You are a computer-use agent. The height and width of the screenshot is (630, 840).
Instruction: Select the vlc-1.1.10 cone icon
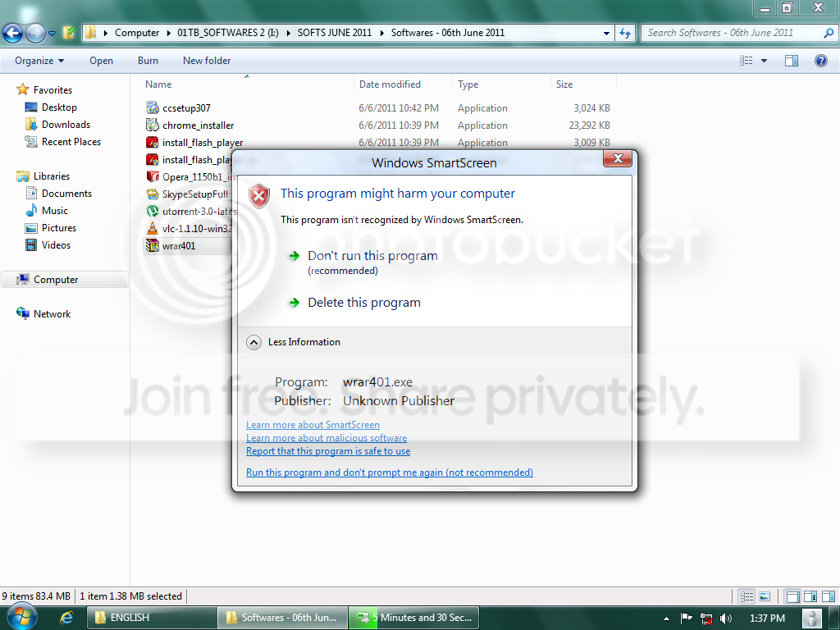pos(152,228)
